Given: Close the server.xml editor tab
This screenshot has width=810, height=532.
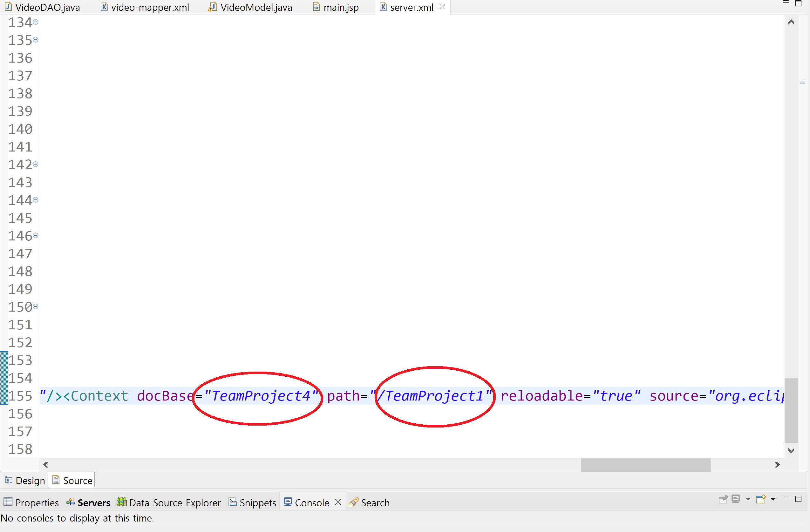Looking at the screenshot, I should 442,7.
